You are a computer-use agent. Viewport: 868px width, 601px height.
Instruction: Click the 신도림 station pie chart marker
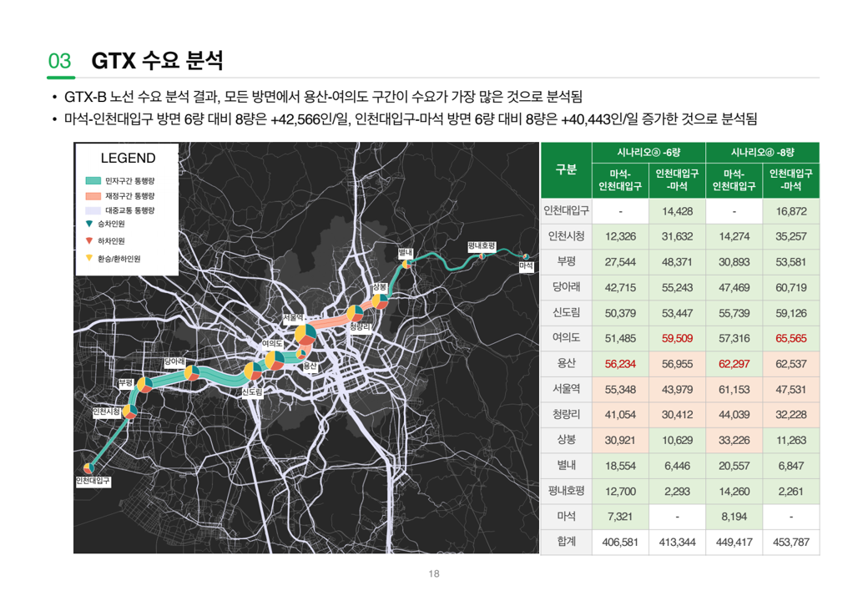253,371
